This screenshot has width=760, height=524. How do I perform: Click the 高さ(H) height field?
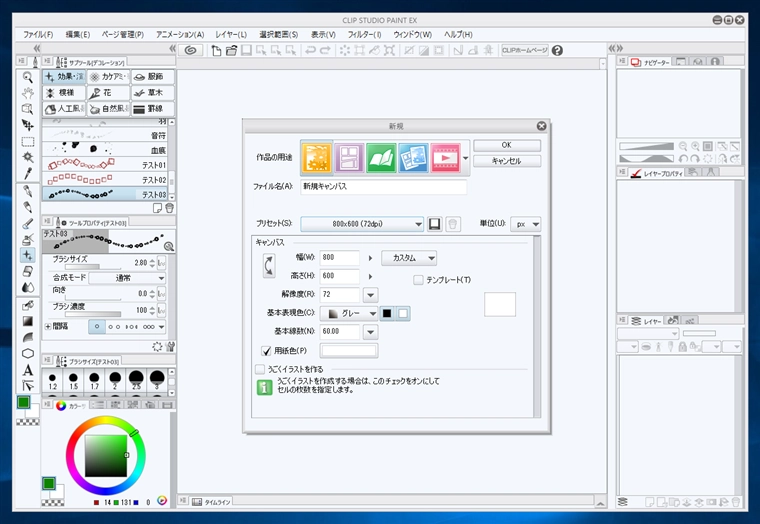pos(340,276)
